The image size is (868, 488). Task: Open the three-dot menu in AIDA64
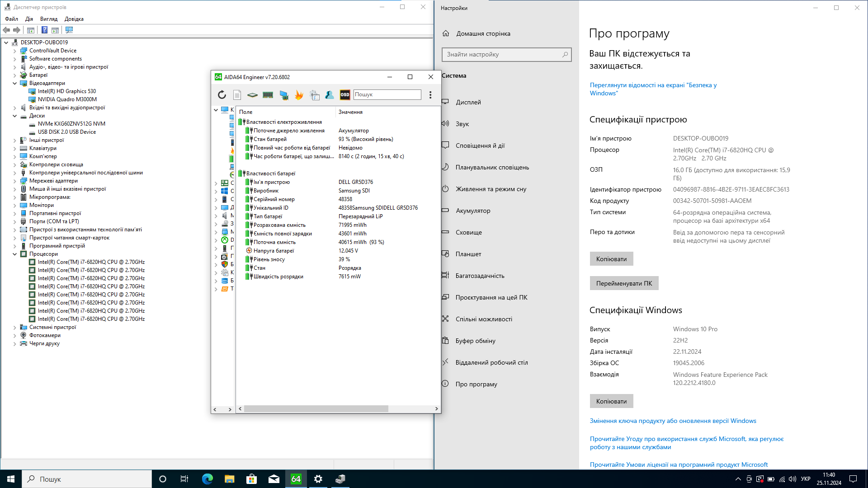click(430, 94)
